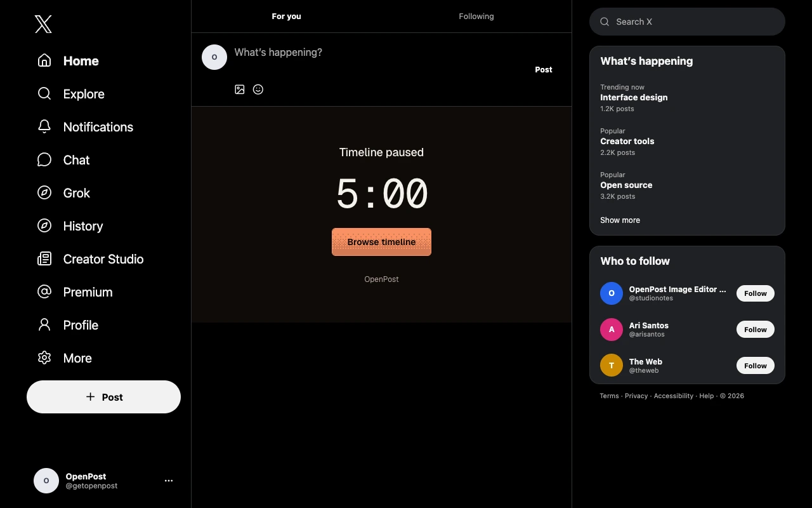812x508 pixels.
Task: Click the Browse timeline button
Action: (381, 242)
